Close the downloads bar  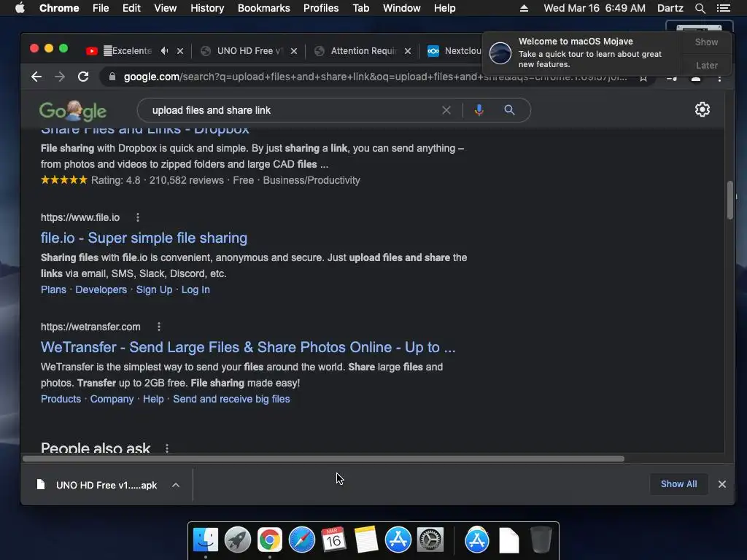click(722, 484)
